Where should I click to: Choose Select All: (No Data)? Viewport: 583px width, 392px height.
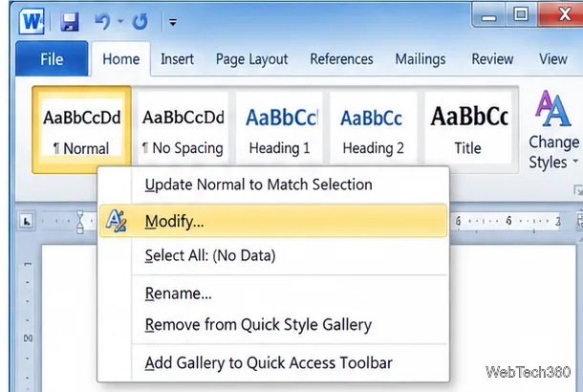(273, 256)
